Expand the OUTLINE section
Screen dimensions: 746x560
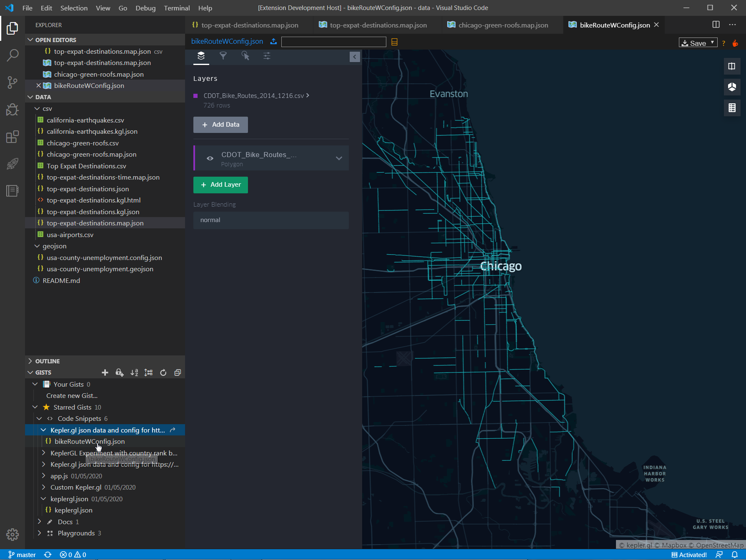coord(48,361)
